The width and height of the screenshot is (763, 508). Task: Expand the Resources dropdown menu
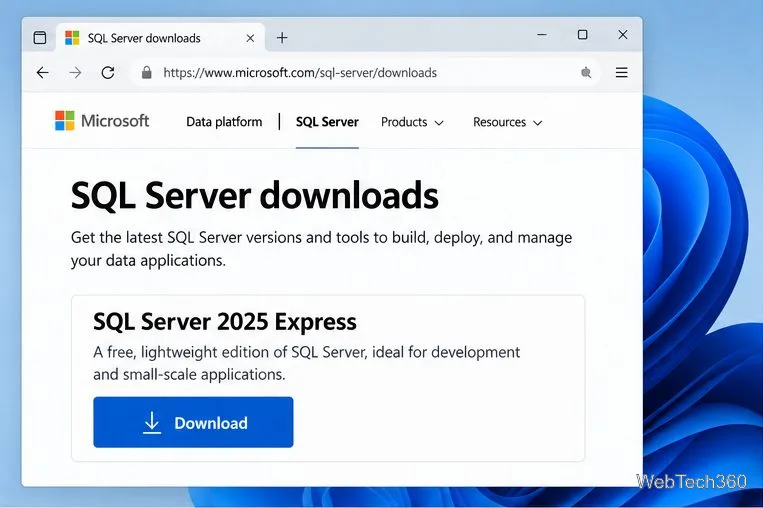[508, 122]
